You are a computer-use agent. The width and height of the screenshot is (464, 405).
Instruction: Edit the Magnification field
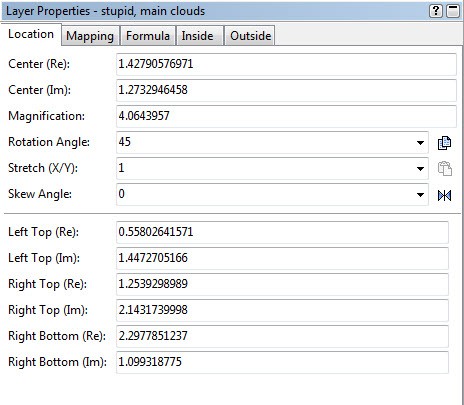pos(286,116)
